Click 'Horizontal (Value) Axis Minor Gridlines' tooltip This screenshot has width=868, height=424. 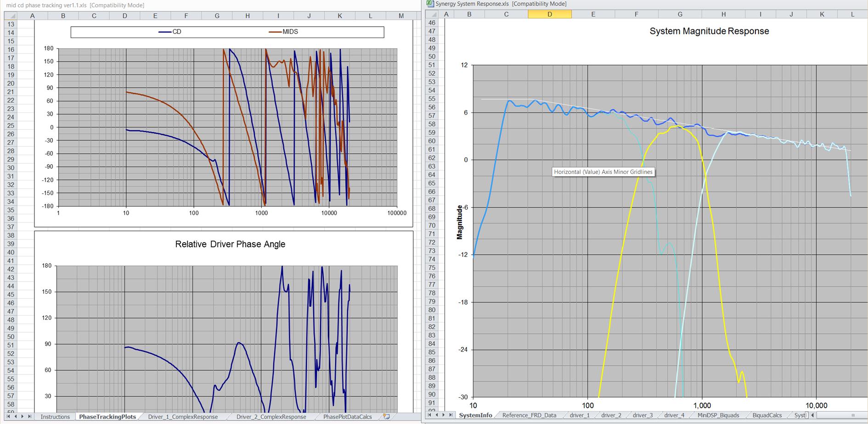click(603, 172)
